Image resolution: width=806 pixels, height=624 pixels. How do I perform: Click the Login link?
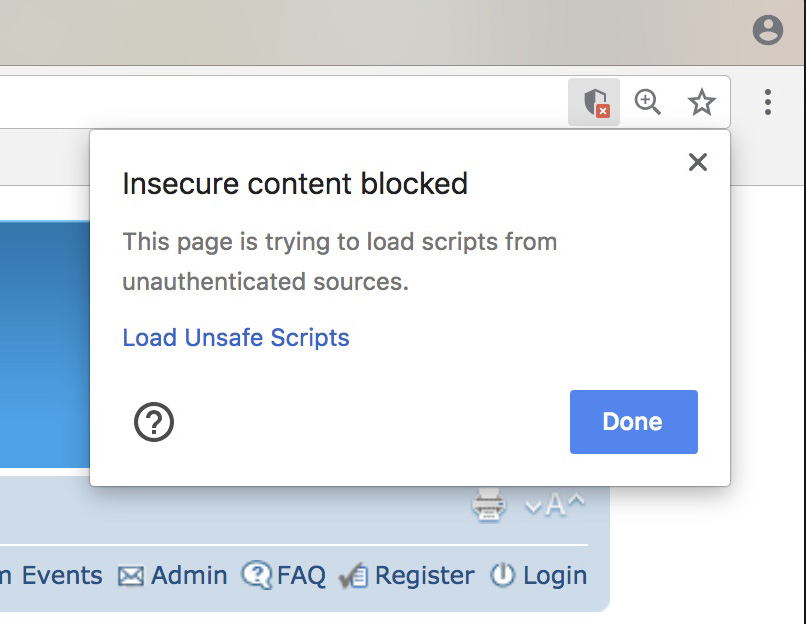point(555,575)
